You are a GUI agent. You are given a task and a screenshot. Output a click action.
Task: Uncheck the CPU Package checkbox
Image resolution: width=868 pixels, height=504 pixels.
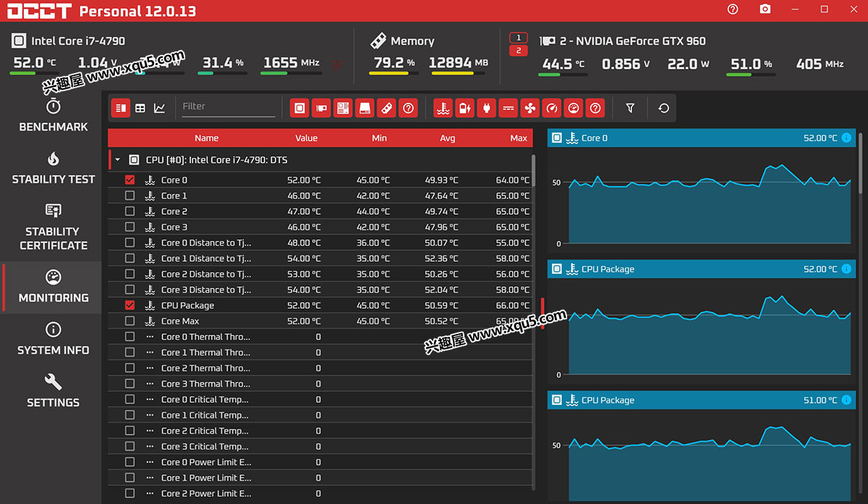point(129,305)
